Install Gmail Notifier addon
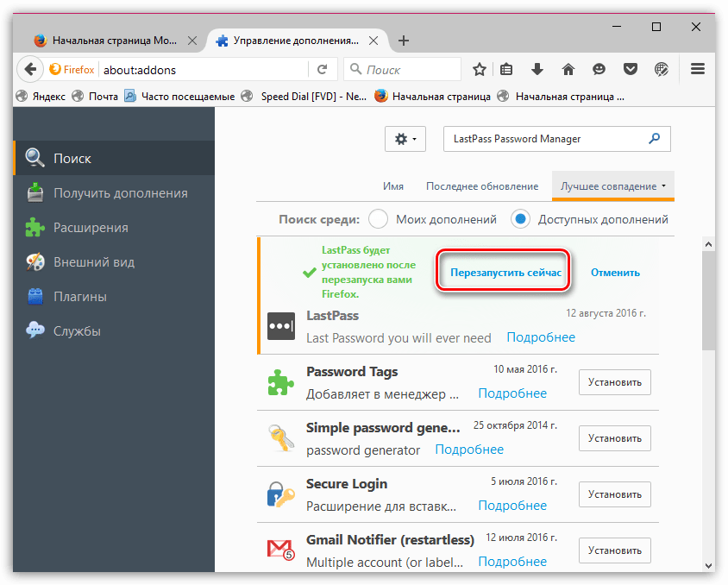The height and width of the screenshot is (585, 728). (x=615, y=550)
